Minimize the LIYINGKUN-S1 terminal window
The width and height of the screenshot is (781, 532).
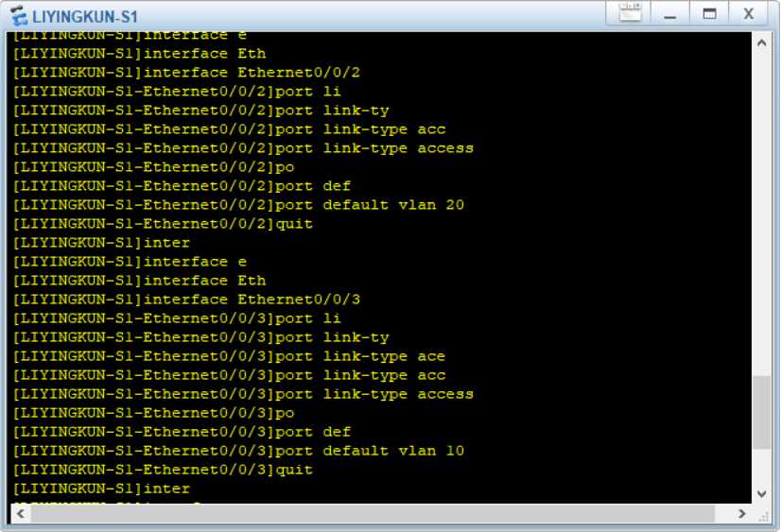click(670, 14)
